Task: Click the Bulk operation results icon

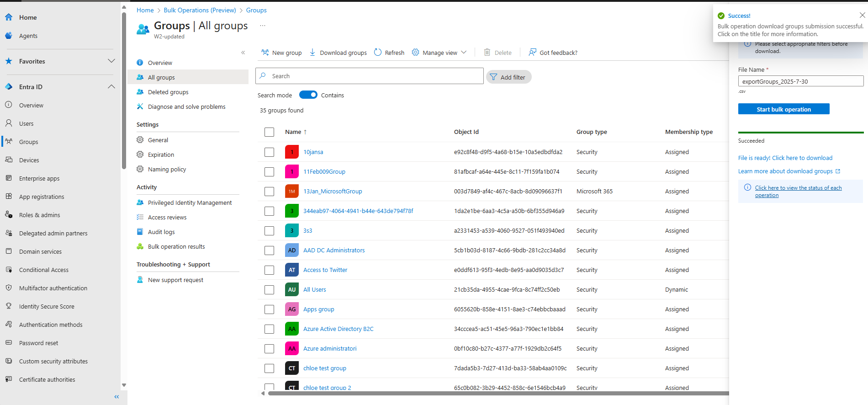Action: [140, 246]
